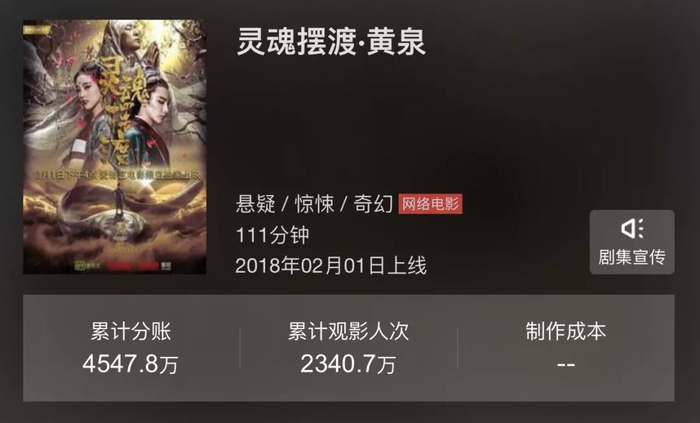The width and height of the screenshot is (700, 423).
Task: Click the production cost dashes value
Action: pyautogui.click(x=566, y=365)
